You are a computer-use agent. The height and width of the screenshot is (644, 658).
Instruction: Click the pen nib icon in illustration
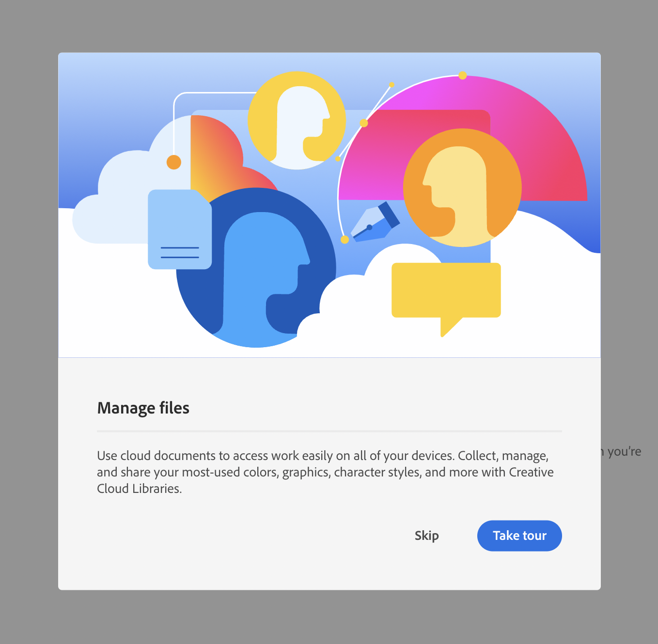(375, 223)
